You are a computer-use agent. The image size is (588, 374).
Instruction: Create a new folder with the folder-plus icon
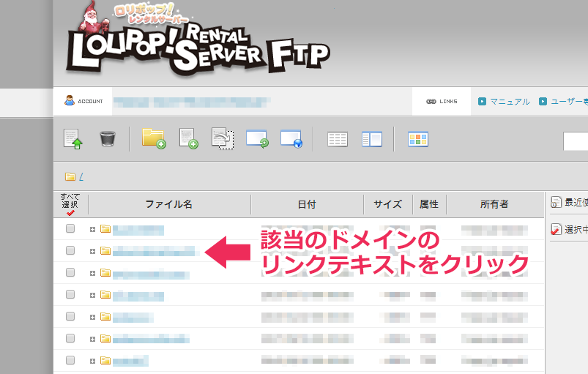click(x=153, y=138)
